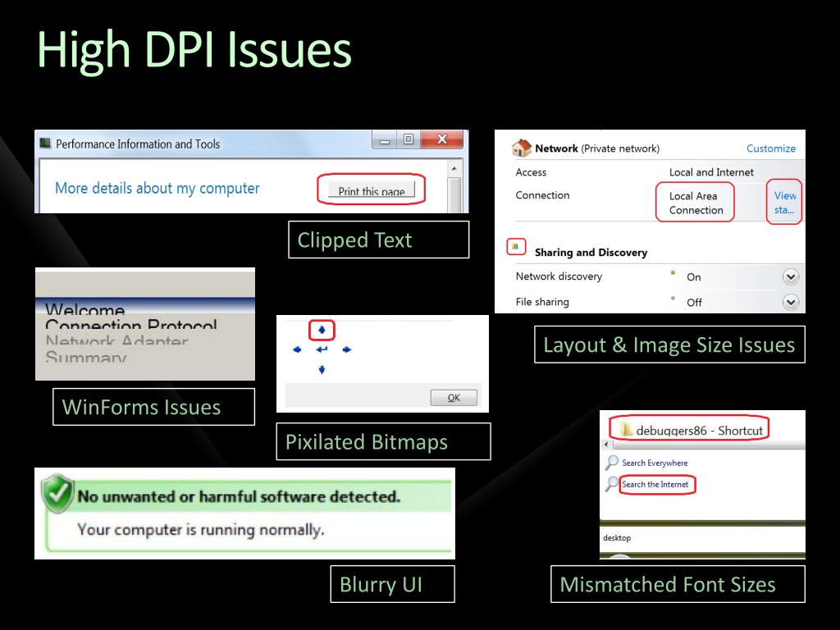Click the Sharing and Discovery heading
The image size is (840, 630).
pos(591,253)
